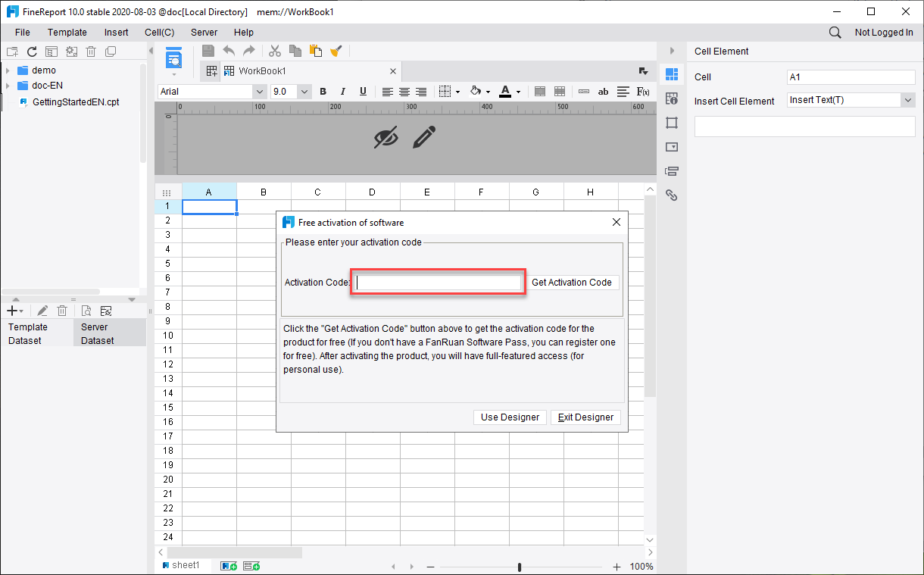Click the insert formula F(x) icon
This screenshot has width=924, height=575.
(643, 92)
